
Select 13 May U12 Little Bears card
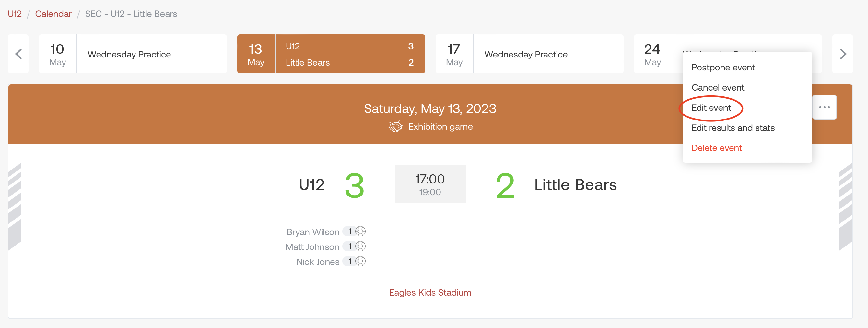[331, 54]
